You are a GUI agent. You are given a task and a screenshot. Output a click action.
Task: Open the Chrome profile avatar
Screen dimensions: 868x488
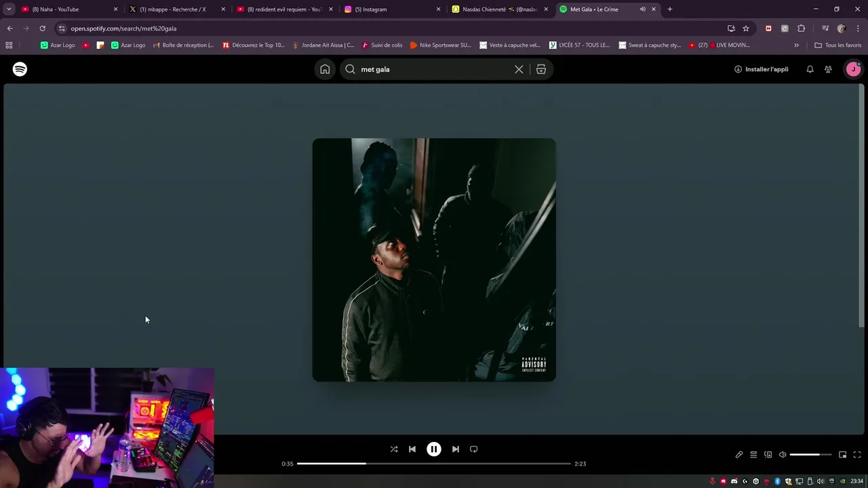[x=842, y=28]
